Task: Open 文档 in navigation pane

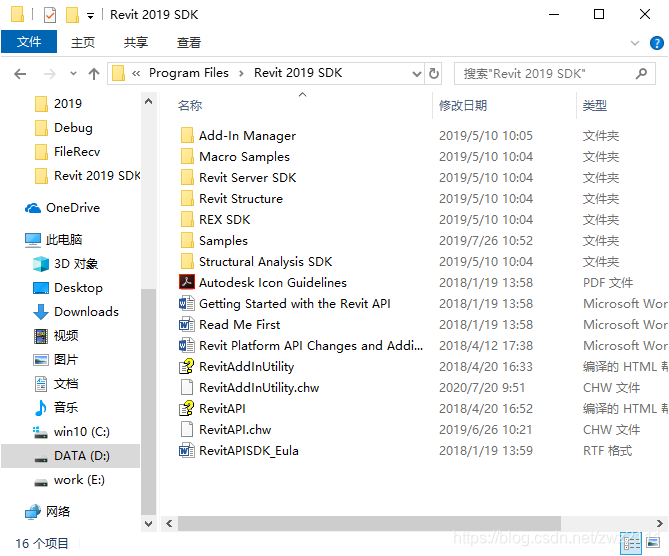Action: click(66, 384)
